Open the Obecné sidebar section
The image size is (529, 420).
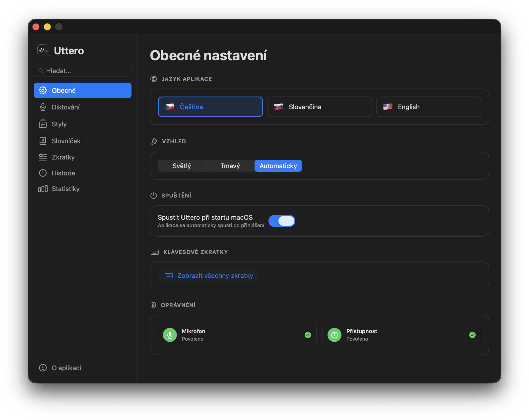[83, 90]
